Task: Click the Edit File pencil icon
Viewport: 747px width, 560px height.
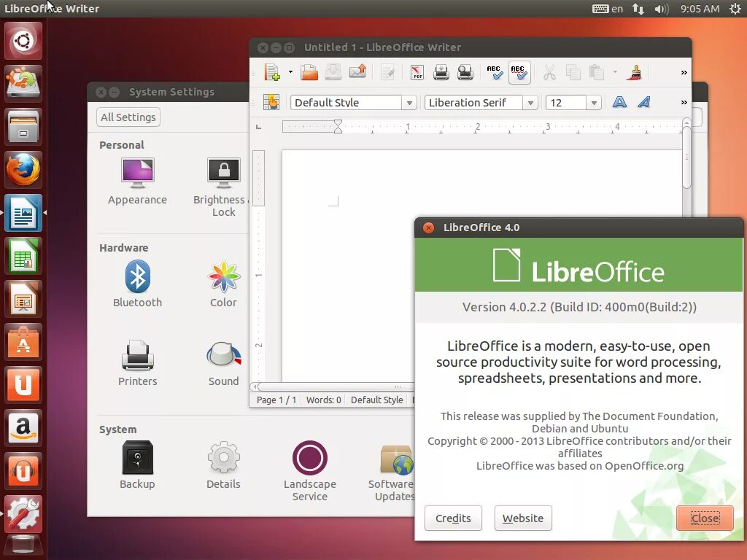Action: click(388, 72)
